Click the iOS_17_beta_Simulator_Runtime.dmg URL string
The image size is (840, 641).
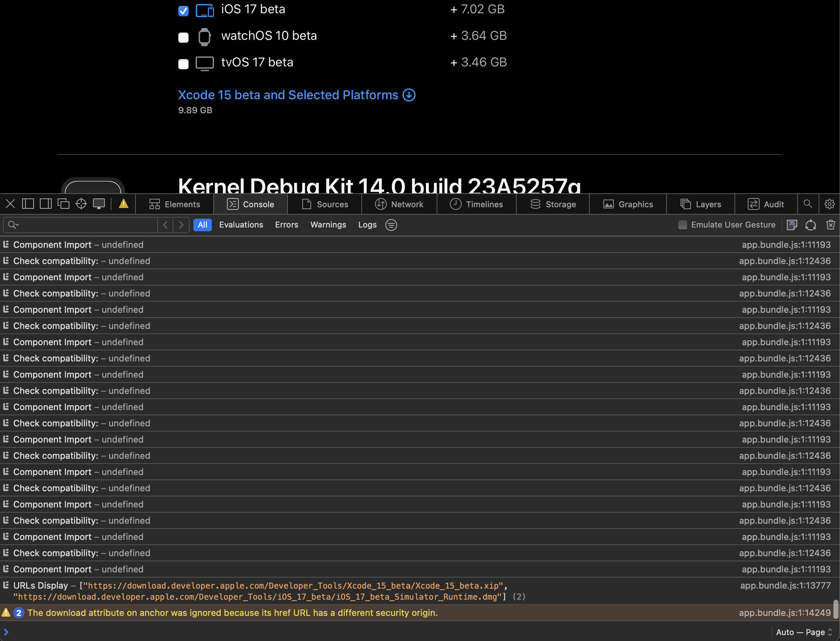point(257,597)
